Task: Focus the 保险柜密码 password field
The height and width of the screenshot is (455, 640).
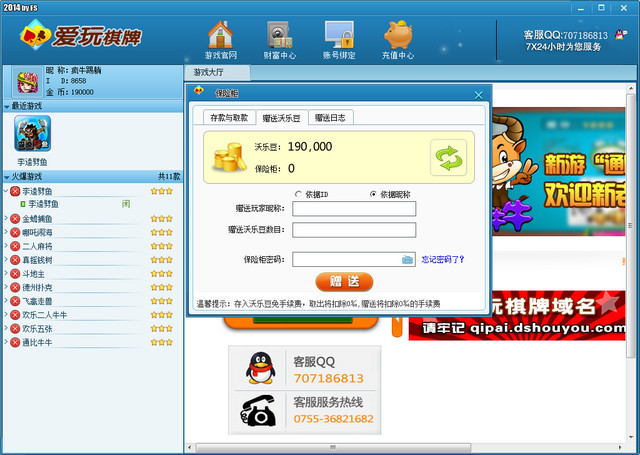Action: pos(354,260)
